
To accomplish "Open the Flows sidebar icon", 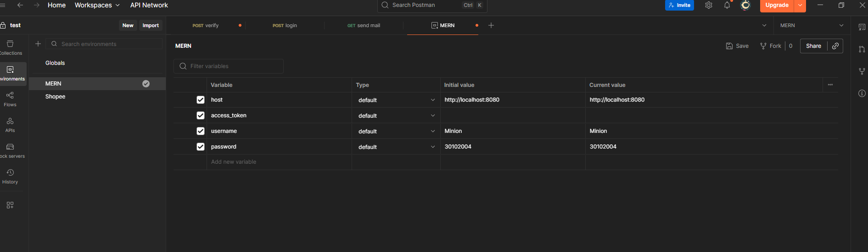I will click(10, 98).
